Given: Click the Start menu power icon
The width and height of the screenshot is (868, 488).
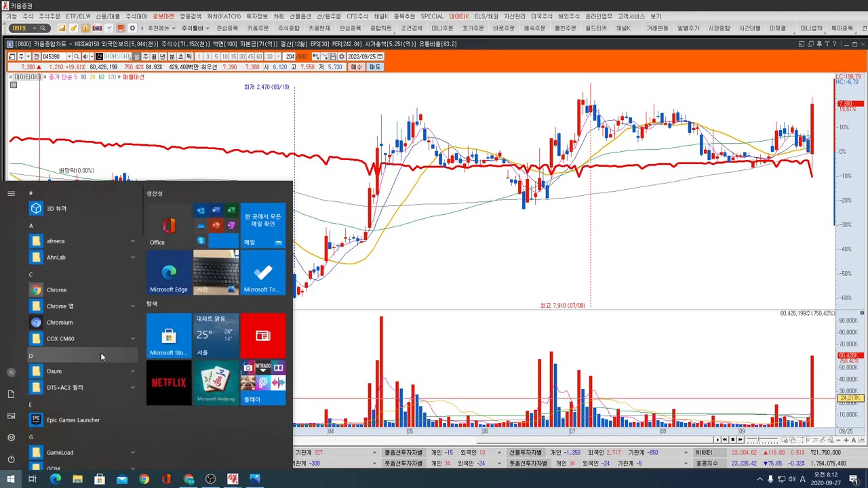Looking at the screenshot, I should click(11, 459).
